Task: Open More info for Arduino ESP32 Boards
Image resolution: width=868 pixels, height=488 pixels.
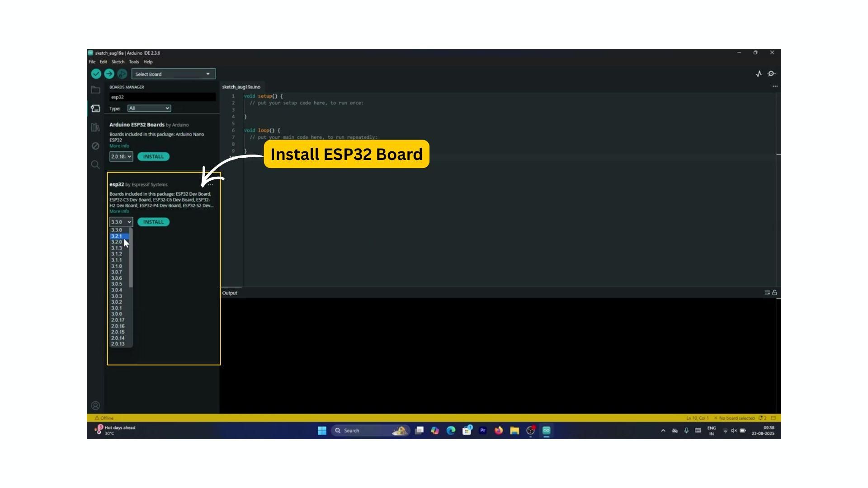Action: 119,146
